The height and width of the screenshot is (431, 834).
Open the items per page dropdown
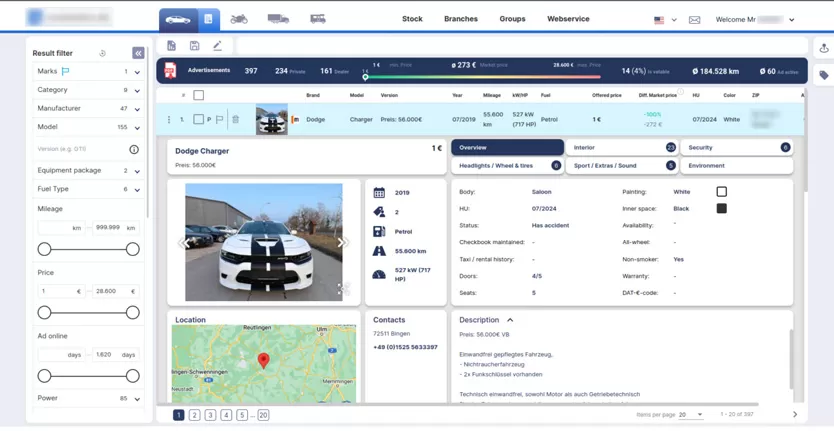point(691,414)
